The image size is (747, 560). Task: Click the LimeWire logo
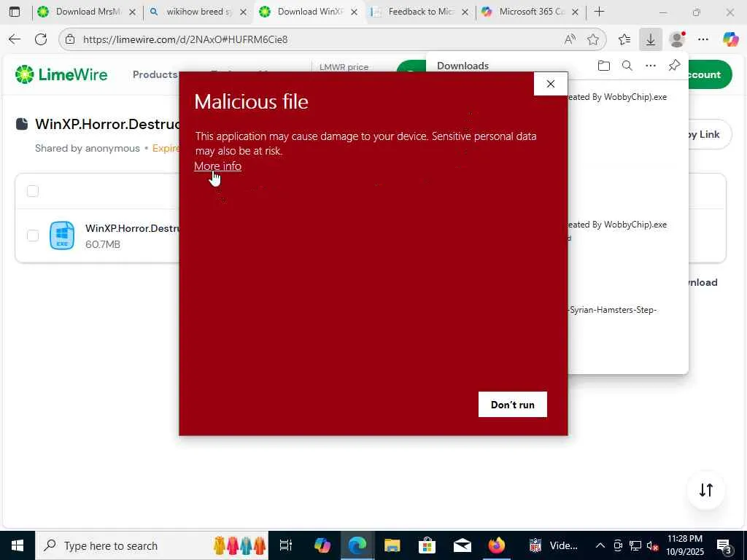pos(61,74)
